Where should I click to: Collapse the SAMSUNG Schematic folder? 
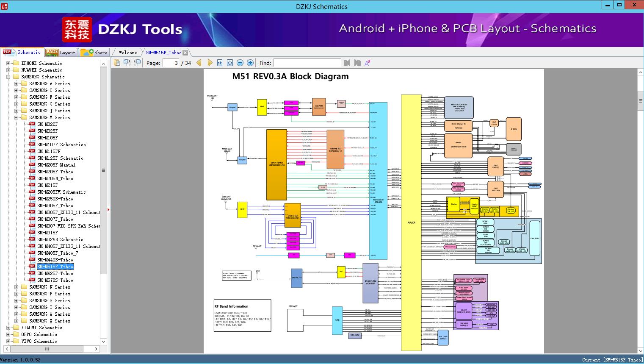[8, 77]
